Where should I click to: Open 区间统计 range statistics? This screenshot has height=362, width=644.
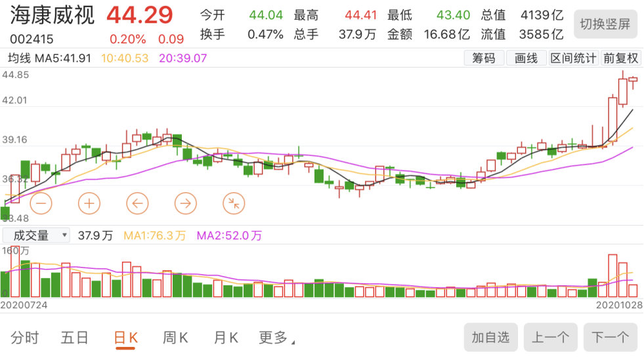pos(573,58)
